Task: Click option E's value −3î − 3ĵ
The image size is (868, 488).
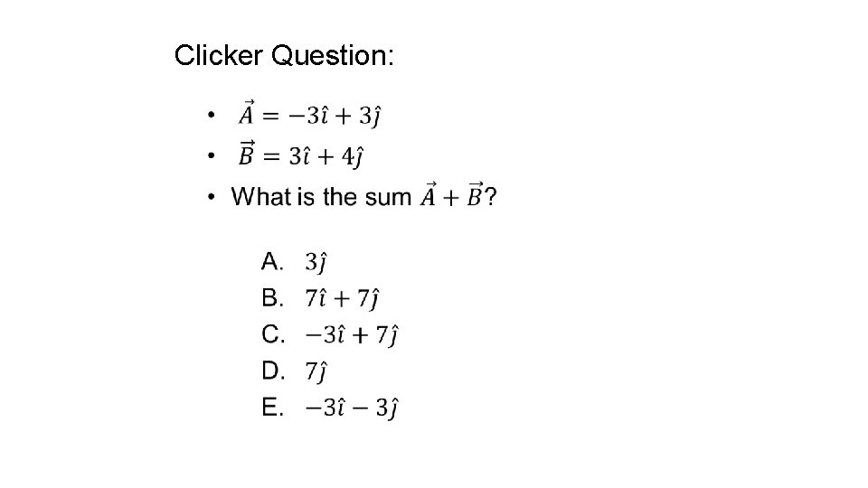Action: pos(352,408)
